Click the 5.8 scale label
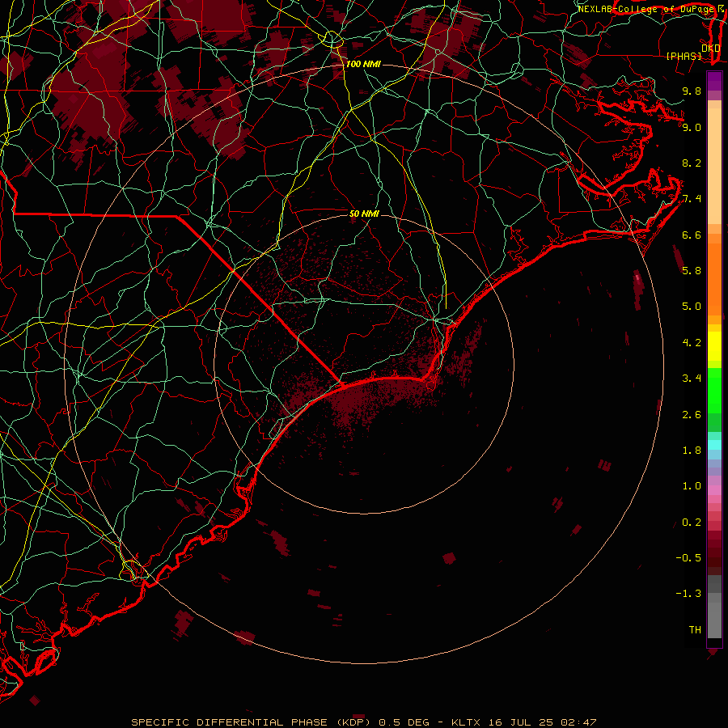This screenshot has height=728, width=728. click(x=692, y=270)
